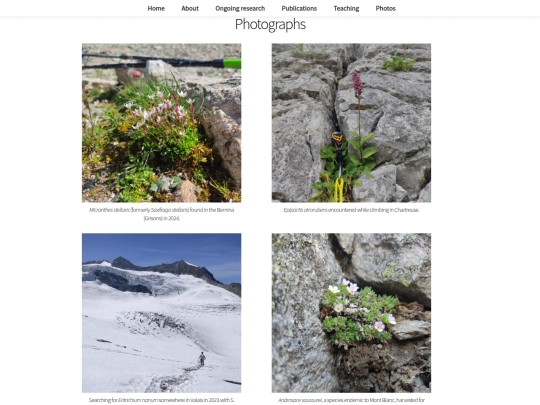
Task: Click the Photographs page heading
Action: point(270,24)
